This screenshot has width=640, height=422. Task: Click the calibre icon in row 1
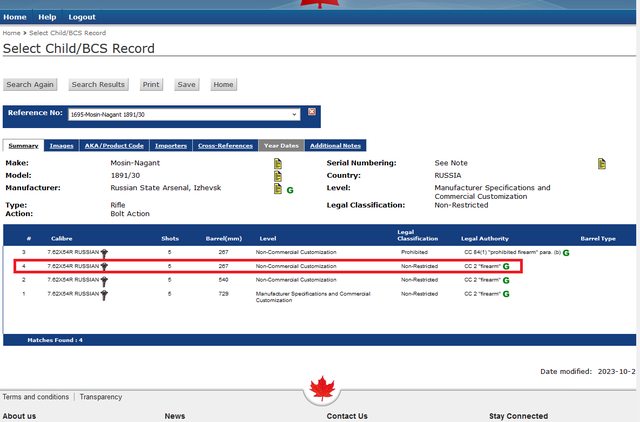click(104, 294)
